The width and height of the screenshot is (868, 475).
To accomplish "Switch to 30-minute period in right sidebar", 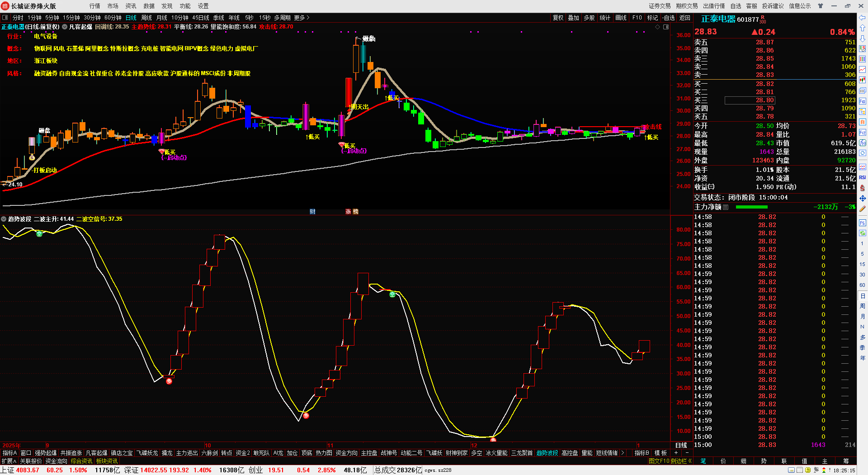I will tap(862, 275).
